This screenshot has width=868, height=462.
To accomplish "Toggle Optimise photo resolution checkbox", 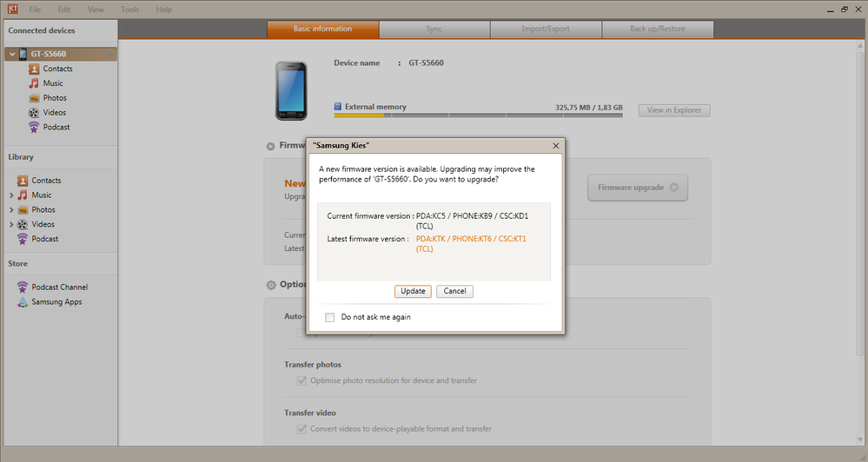I will click(301, 380).
